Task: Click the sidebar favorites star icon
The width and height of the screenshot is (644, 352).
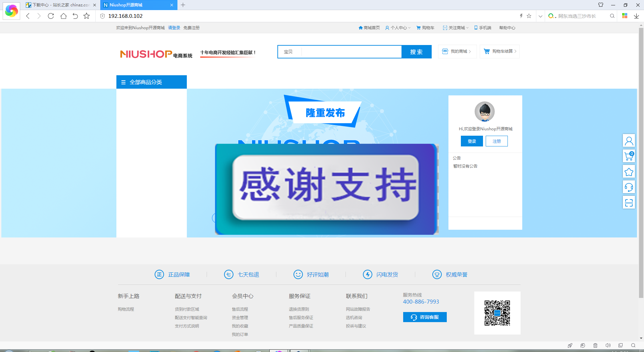Action: 629,172
